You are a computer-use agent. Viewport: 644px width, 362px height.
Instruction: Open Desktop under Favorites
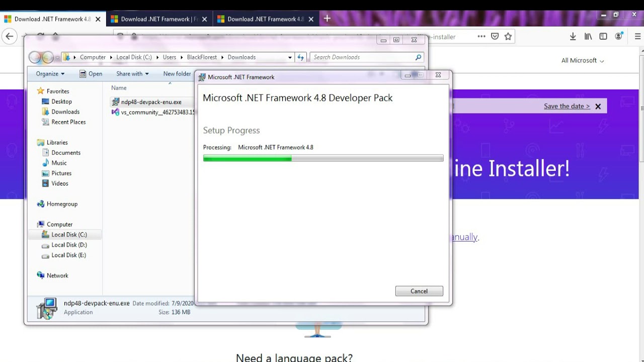click(61, 102)
